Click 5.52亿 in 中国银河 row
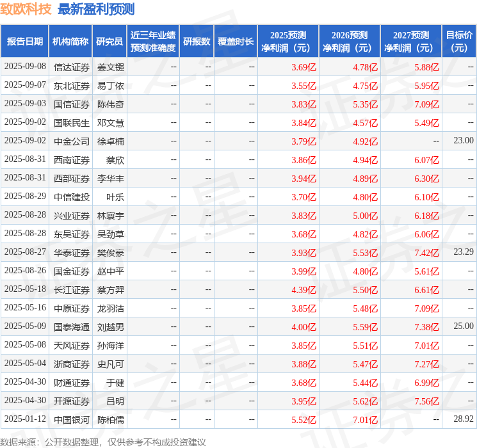The width and height of the screenshot is (477, 448). [304, 420]
